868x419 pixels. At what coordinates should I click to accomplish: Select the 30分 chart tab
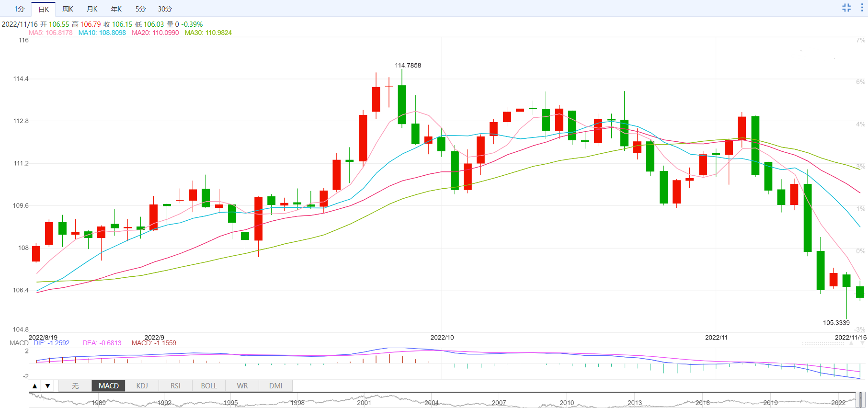(165, 9)
